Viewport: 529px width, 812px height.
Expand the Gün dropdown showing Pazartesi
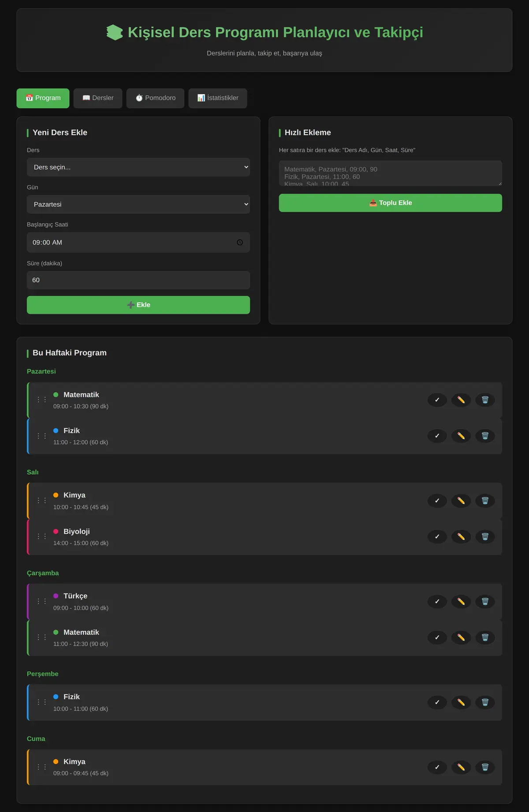138,205
